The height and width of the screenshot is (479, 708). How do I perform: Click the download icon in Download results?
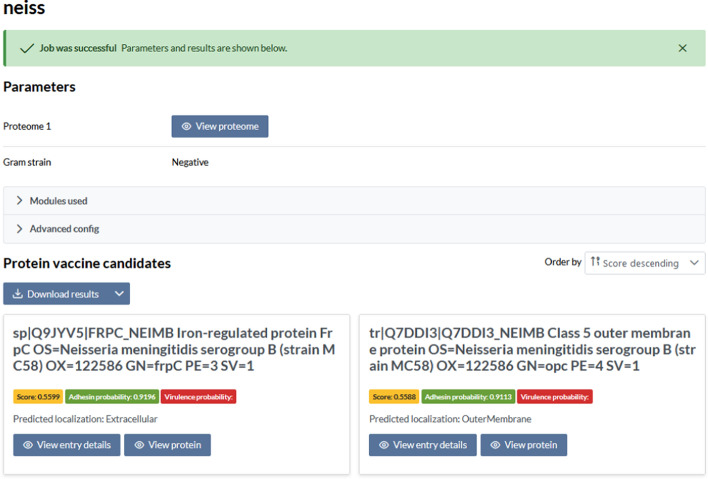coord(17,294)
